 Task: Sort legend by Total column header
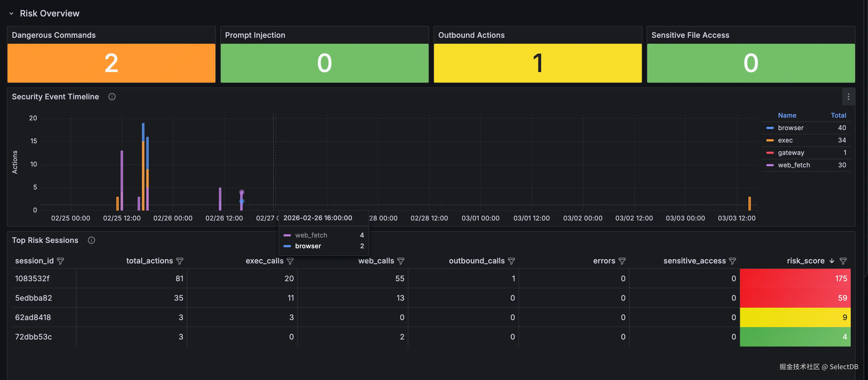click(838, 116)
